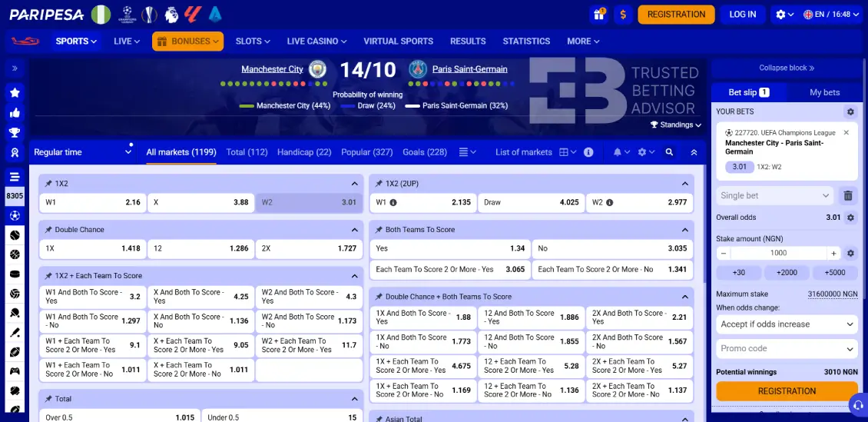Open Paris Saint-Germain team link
Image resolution: width=868 pixels, height=422 pixels.
(469, 69)
